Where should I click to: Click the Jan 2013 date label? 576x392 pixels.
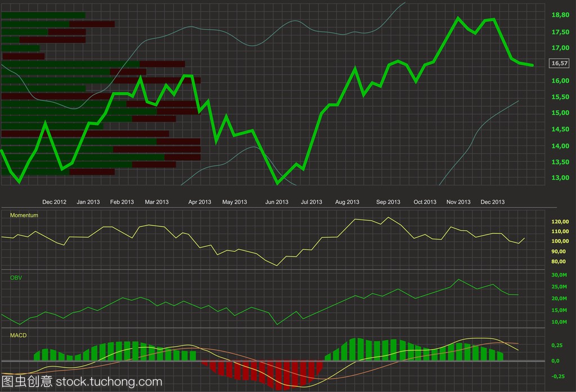pyautogui.click(x=88, y=202)
